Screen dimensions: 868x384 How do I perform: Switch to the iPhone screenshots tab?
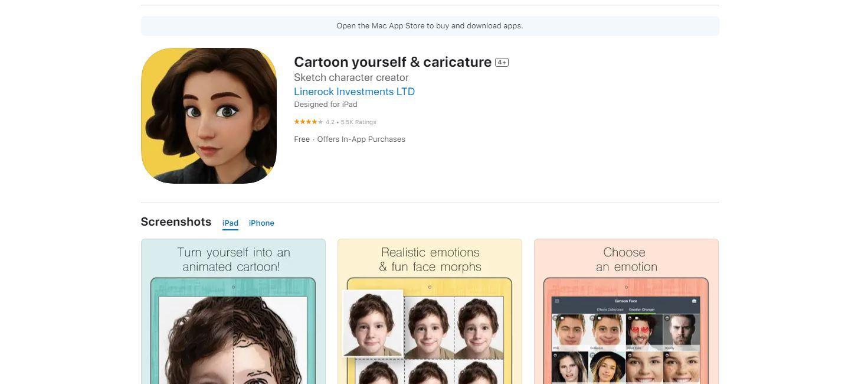point(261,223)
